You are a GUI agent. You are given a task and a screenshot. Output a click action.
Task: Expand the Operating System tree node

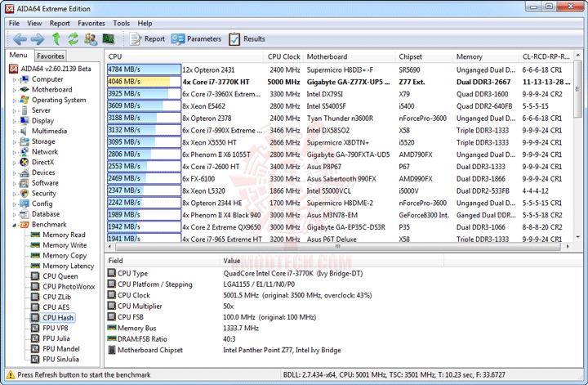(14, 101)
